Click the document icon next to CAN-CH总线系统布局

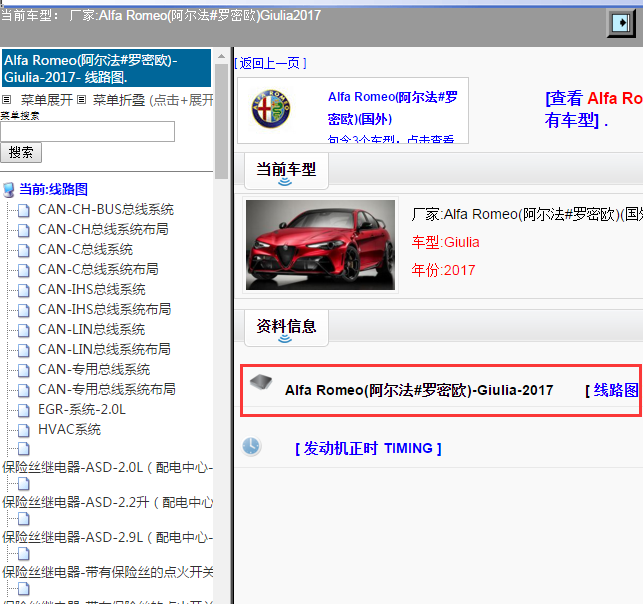tap(24, 230)
